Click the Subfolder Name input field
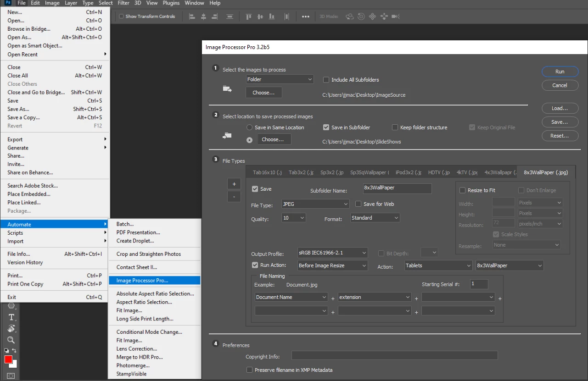 397,188
